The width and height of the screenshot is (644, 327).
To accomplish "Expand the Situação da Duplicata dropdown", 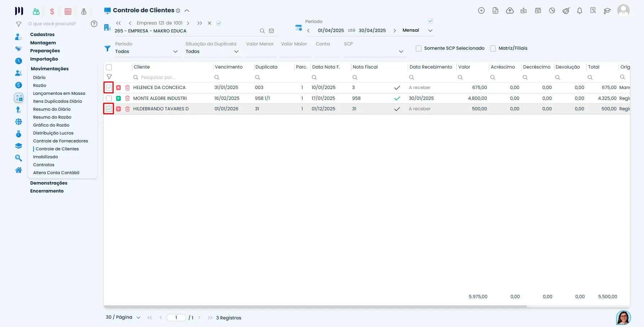I will 212,52.
